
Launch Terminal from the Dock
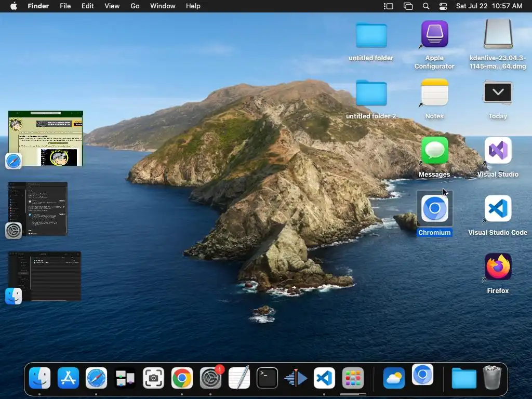(x=268, y=378)
